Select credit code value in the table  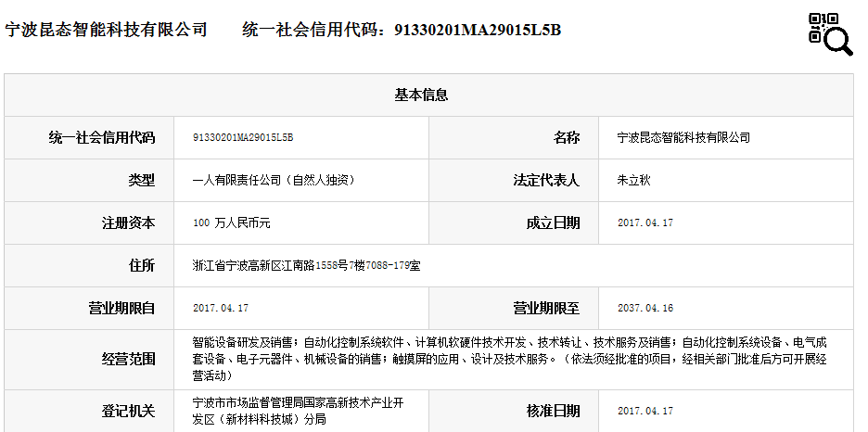243,138
